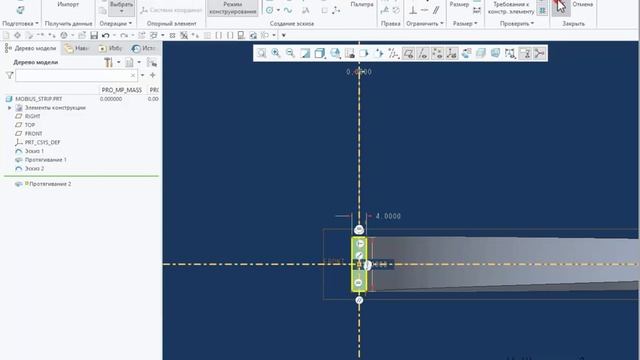Click the New document icon
The image size is (640, 360).
6,36
